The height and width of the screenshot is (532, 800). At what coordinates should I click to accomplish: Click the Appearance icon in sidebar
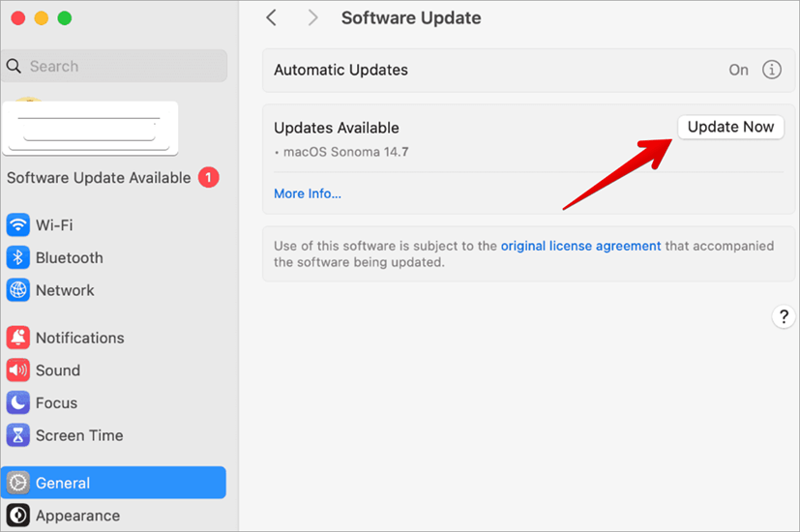click(x=17, y=516)
